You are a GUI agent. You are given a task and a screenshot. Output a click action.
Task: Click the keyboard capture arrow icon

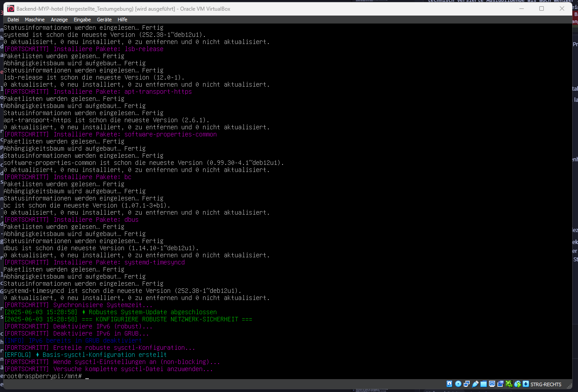pyautogui.click(x=526, y=384)
